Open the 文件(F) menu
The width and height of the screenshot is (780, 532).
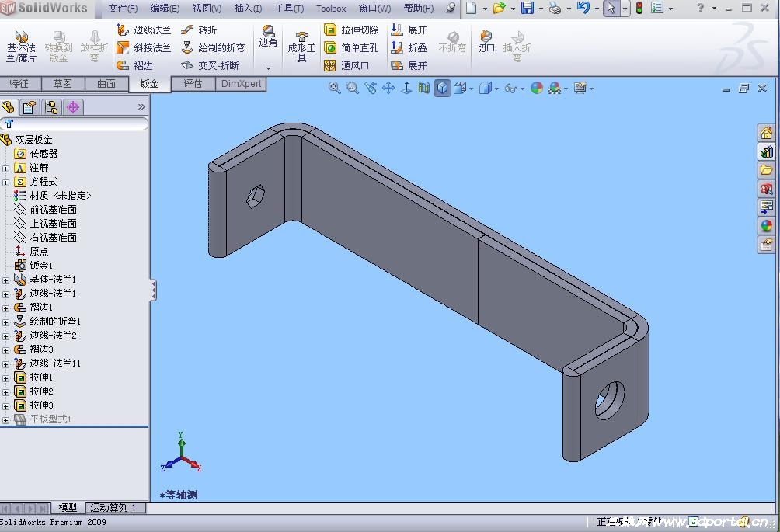coord(123,9)
